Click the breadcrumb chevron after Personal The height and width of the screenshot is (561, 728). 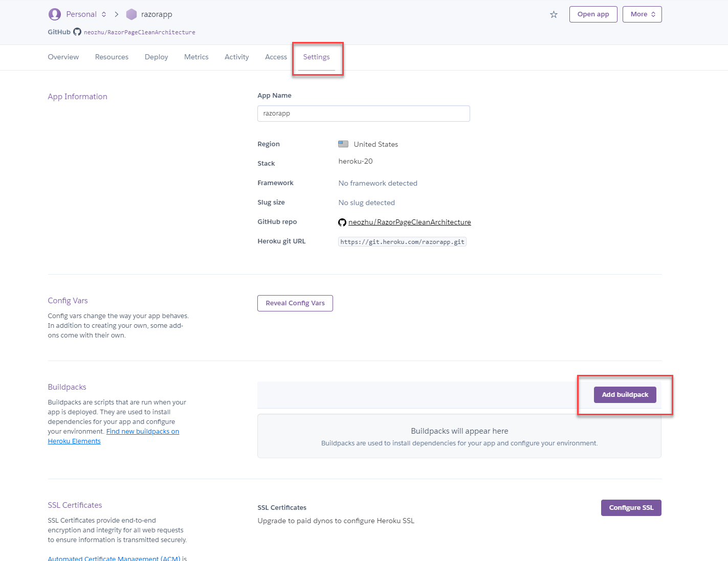pos(117,14)
